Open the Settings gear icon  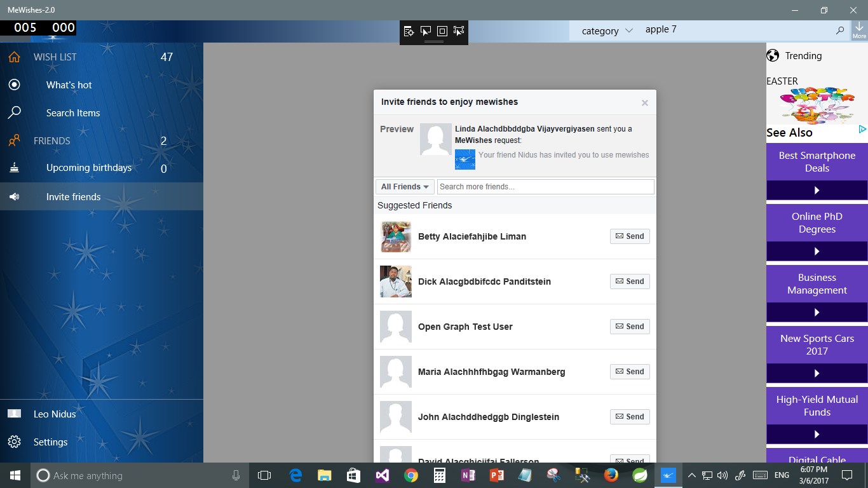pyautogui.click(x=14, y=442)
